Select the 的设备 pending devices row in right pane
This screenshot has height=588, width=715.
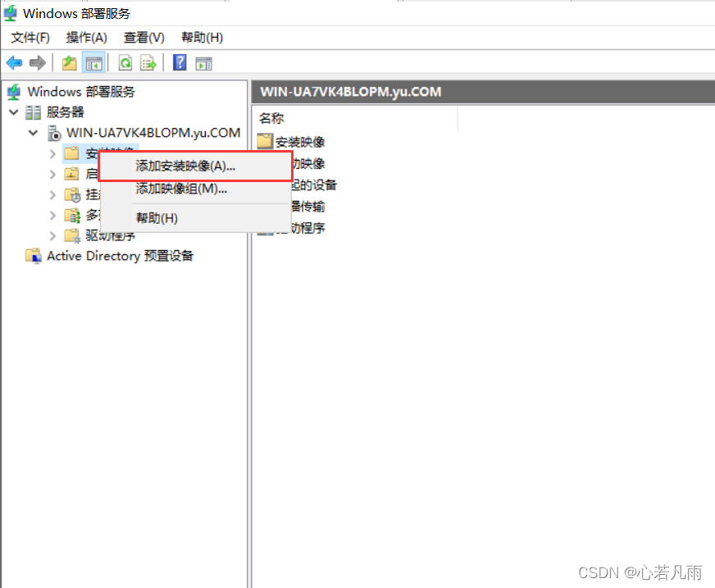[x=314, y=185]
